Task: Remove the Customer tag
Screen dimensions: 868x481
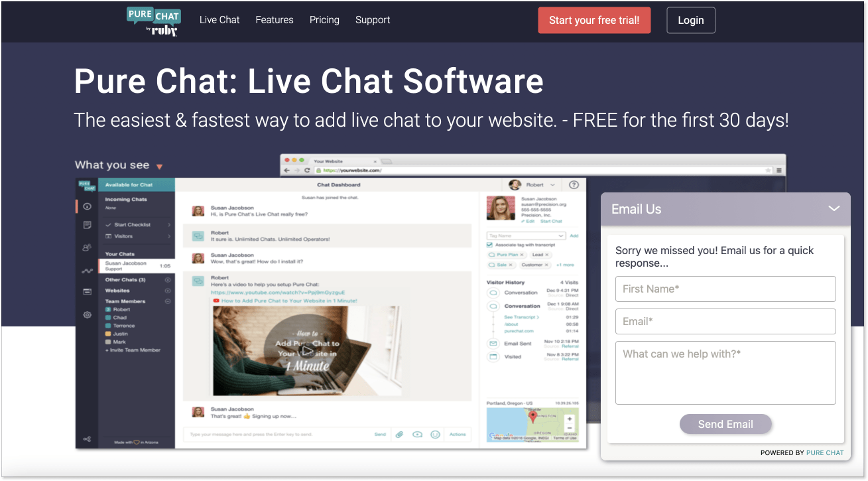Action: coord(546,265)
